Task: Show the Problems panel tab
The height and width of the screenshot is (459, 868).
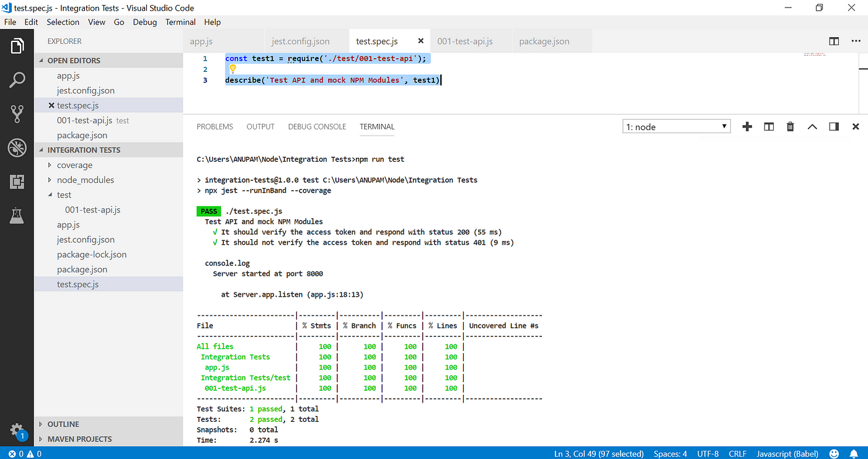Action: [x=215, y=126]
